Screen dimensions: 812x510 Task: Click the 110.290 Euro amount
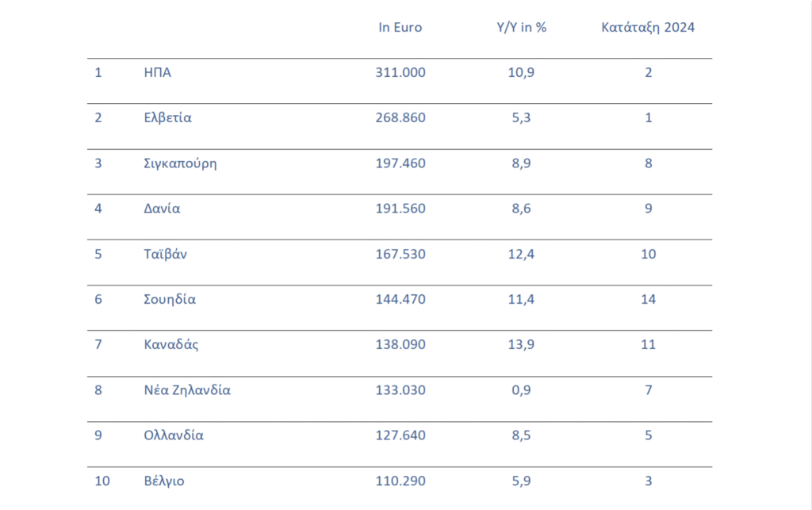(x=400, y=481)
